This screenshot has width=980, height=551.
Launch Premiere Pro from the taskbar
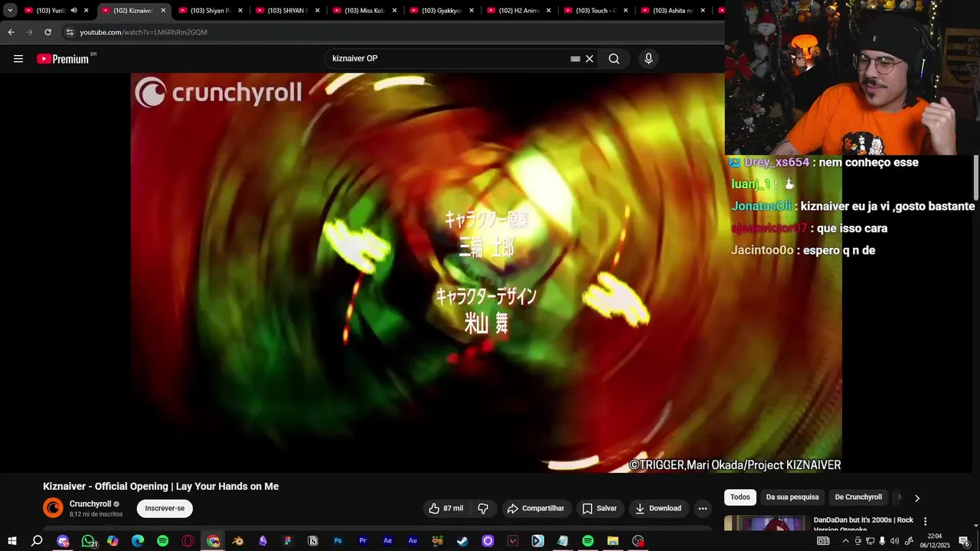point(363,541)
